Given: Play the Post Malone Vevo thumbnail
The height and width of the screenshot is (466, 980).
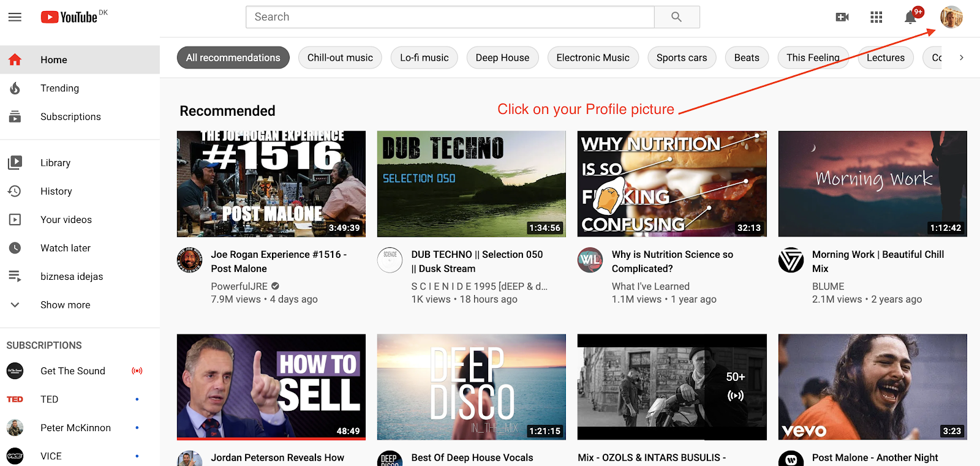Looking at the screenshot, I should pos(873,387).
